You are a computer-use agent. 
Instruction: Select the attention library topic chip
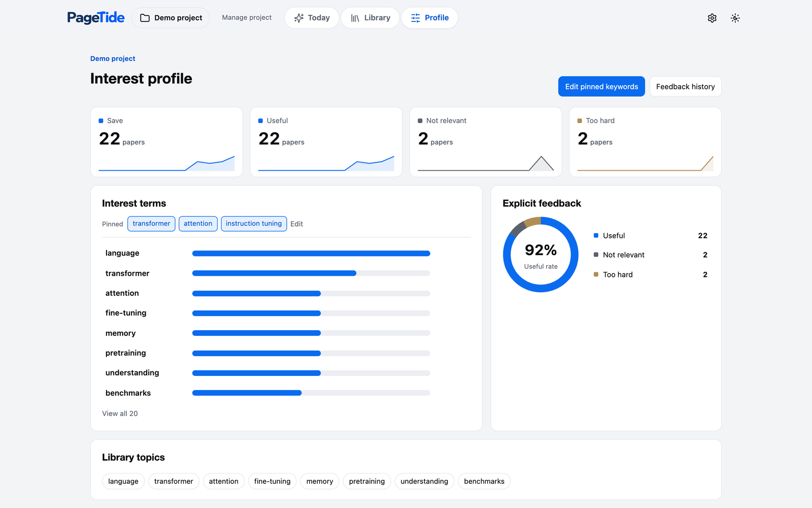click(224, 481)
